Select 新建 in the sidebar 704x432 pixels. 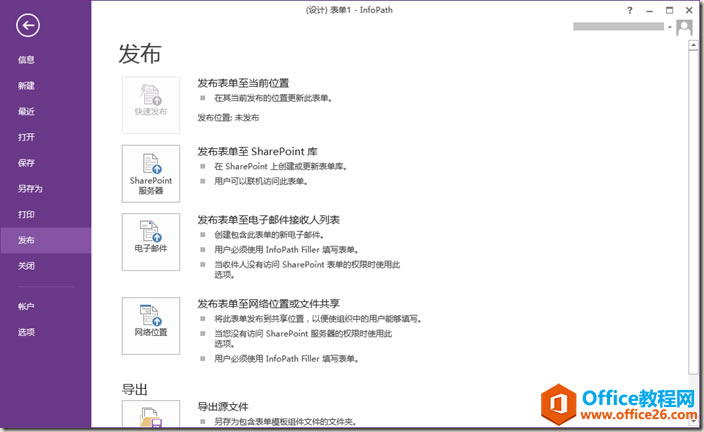[x=26, y=86]
